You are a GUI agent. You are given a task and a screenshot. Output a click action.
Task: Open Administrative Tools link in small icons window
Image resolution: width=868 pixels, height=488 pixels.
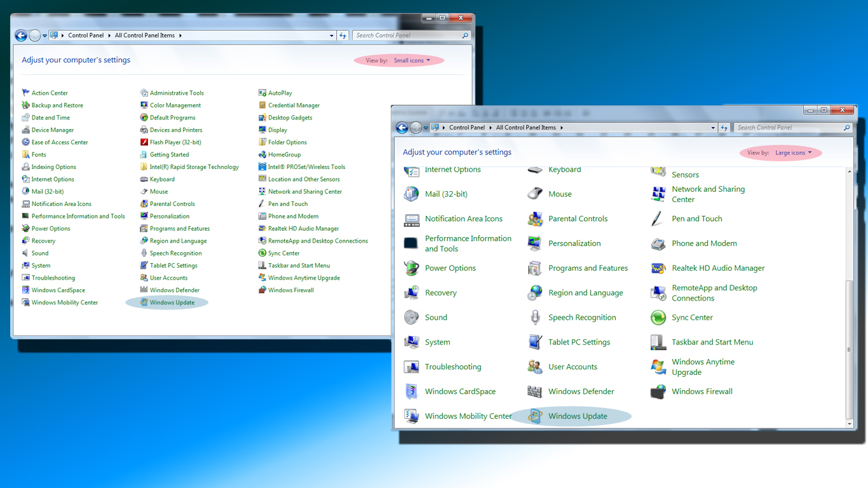coord(177,93)
